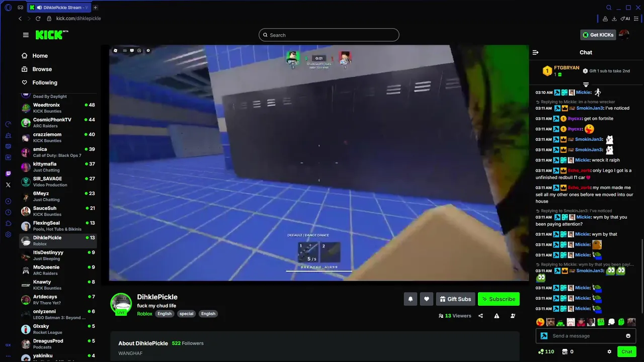Insert the white ghost emote from quick bar
The height and width of the screenshot is (362, 644).
tap(611, 322)
